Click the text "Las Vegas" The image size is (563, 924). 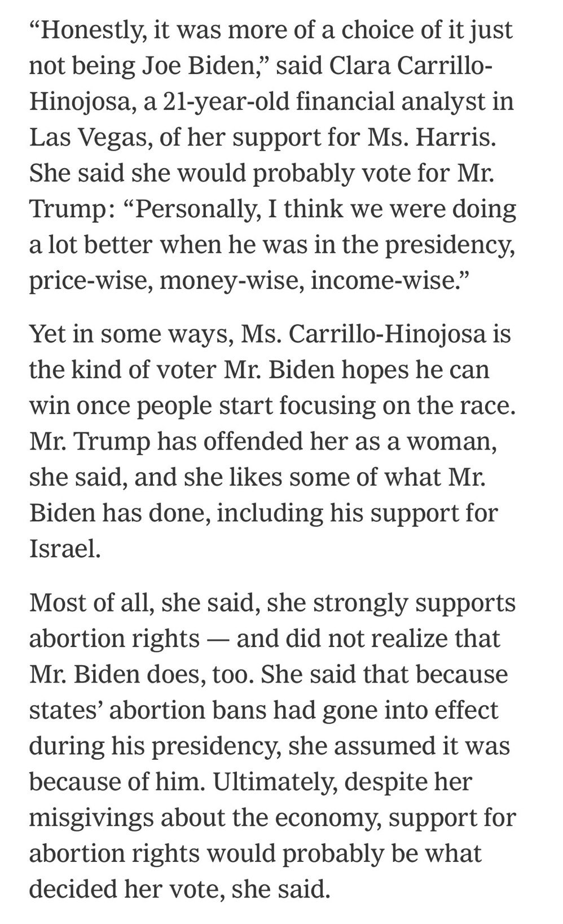point(86,138)
